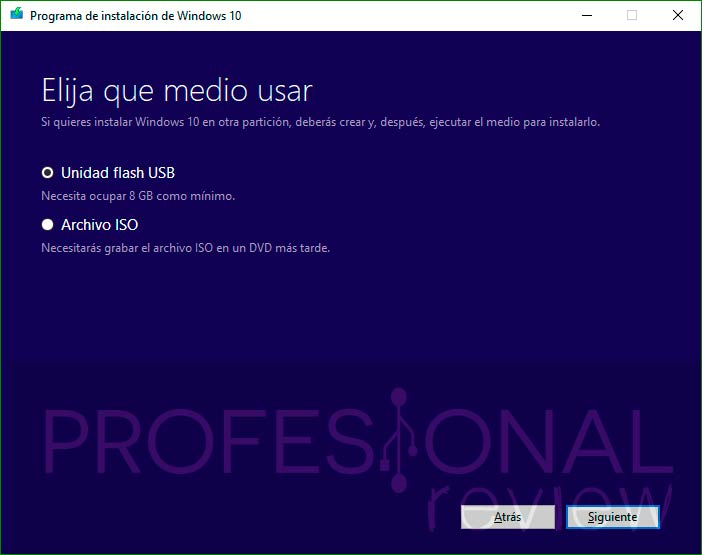Go back with the Atrás button

click(508, 517)
